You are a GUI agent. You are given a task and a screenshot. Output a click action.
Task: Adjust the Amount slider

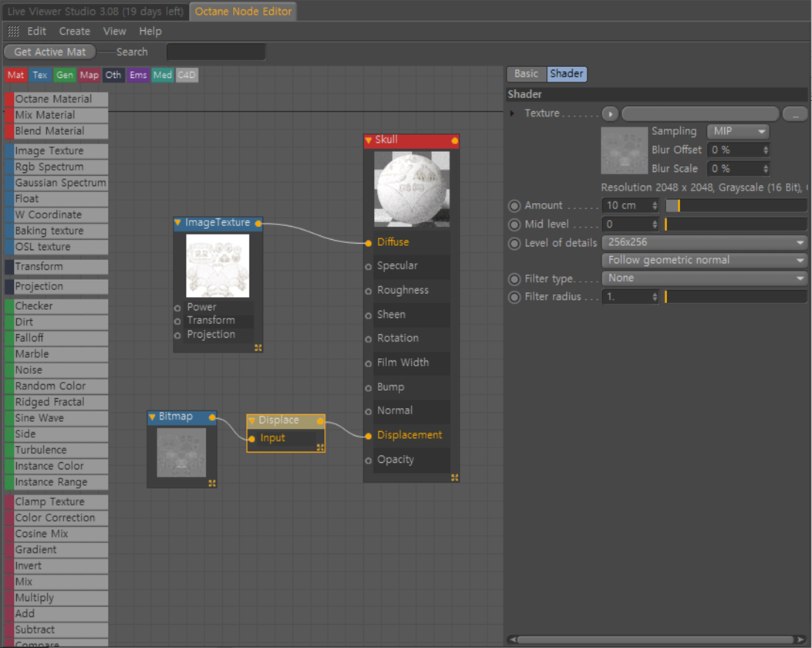click(x=736, y=206)
